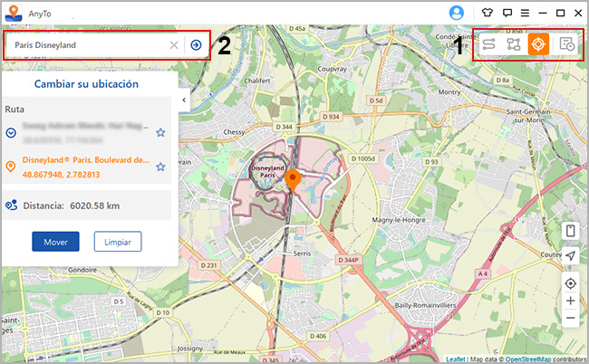
Task: Click the D 231 road label
Action: (x=208, y=265)
